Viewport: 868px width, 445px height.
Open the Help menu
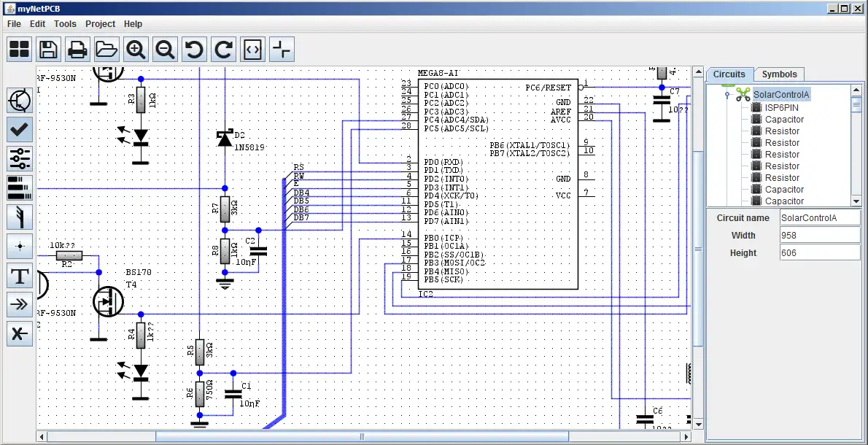(x=133, y=24)
